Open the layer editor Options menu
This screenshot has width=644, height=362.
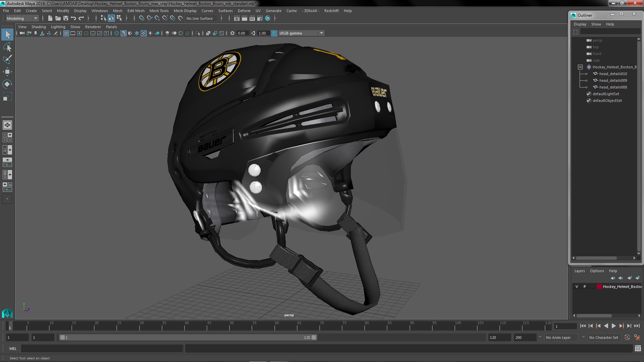597,271
